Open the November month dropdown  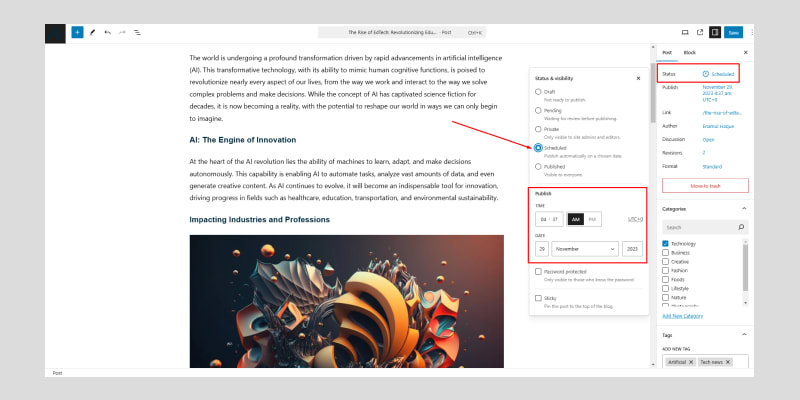point(585,249)
